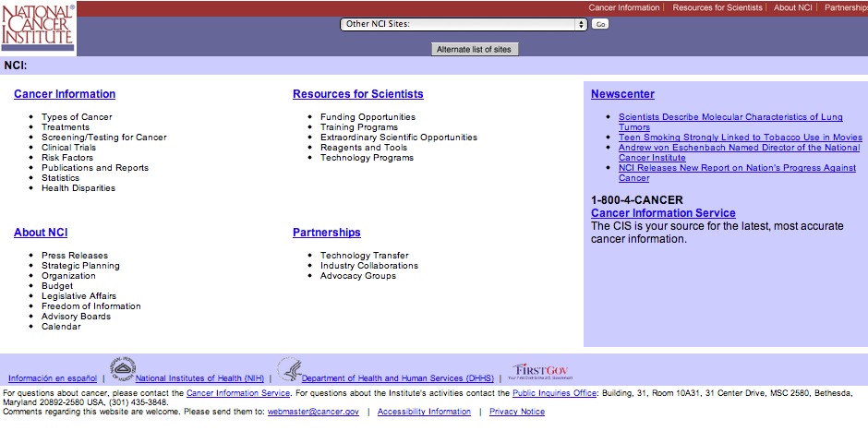Click the DHHS eagle logo
Image resolution: width=868 pixels, height=443 pixels.
290,369
